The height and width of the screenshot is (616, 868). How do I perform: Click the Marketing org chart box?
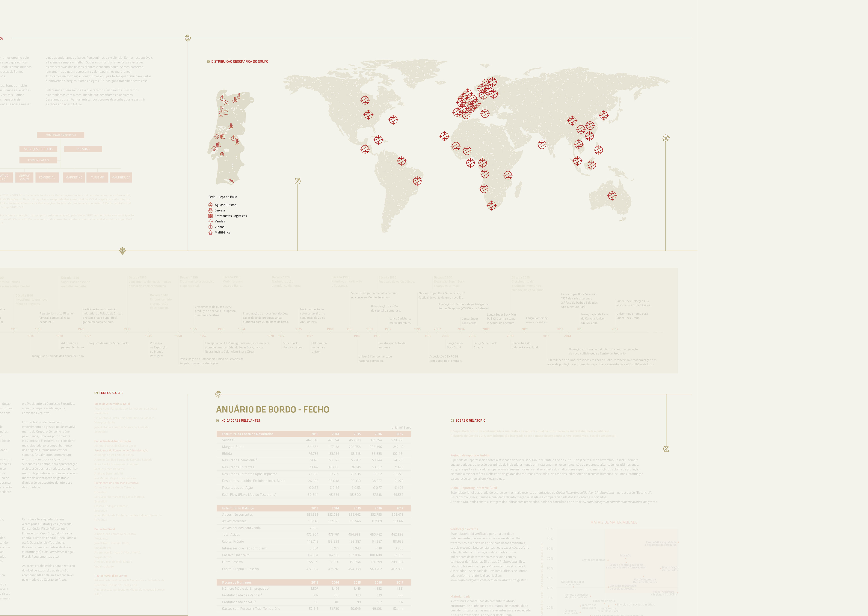(x=74, y=178)
